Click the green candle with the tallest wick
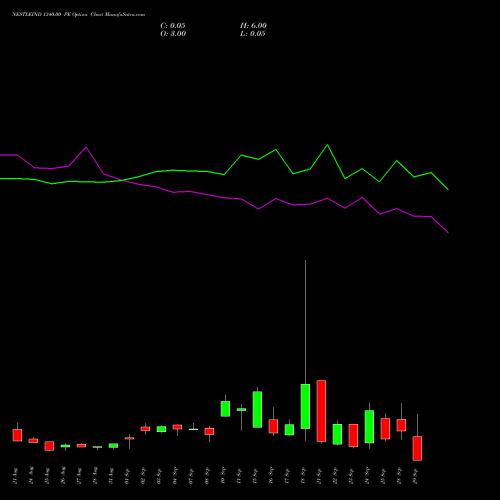The image size is (500, 500). click(x=305, y=406)
